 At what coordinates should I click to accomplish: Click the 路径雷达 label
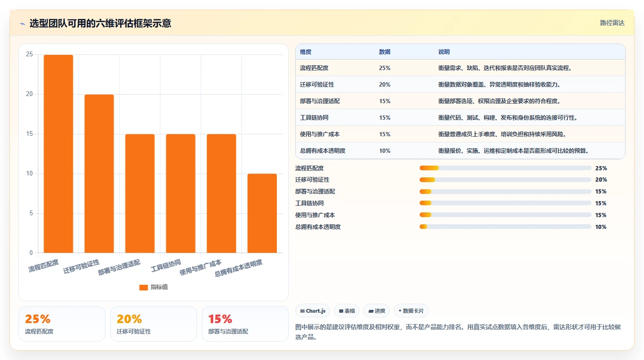[x=612, y=23]
